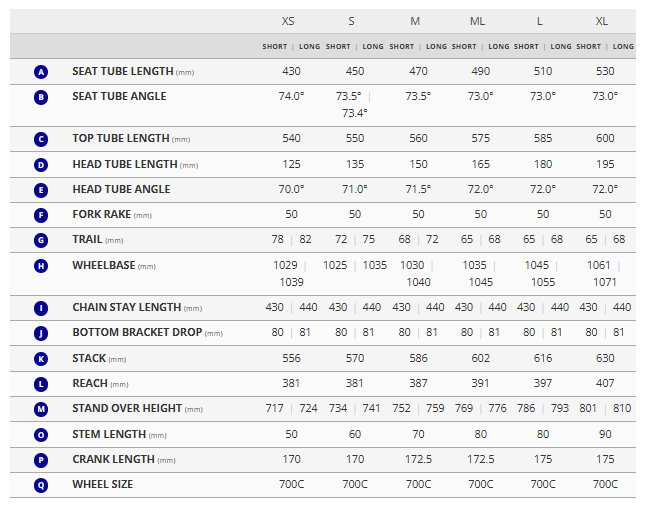Viewport: 650px width, 509px height.
Task: Select the ML size column header
Action: click(478, 21)
